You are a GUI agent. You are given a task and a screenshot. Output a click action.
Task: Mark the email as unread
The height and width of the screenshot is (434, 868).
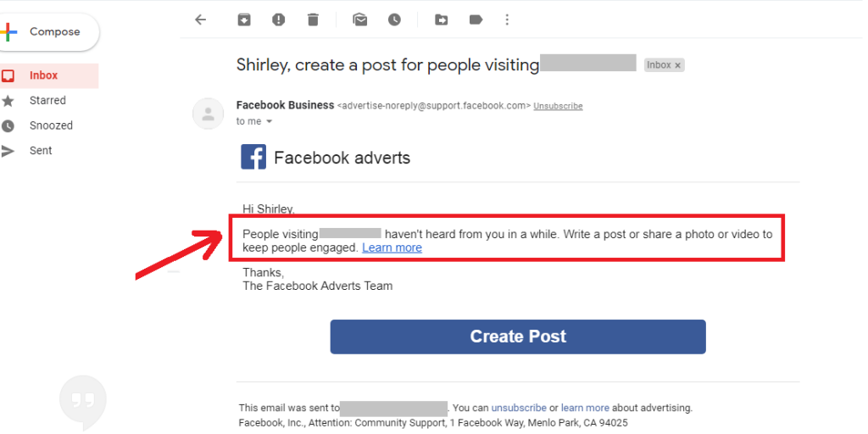coord(360,19)
